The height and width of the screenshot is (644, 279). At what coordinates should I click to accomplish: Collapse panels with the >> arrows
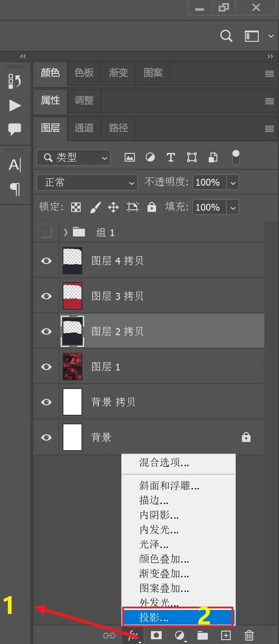point(270,56)
